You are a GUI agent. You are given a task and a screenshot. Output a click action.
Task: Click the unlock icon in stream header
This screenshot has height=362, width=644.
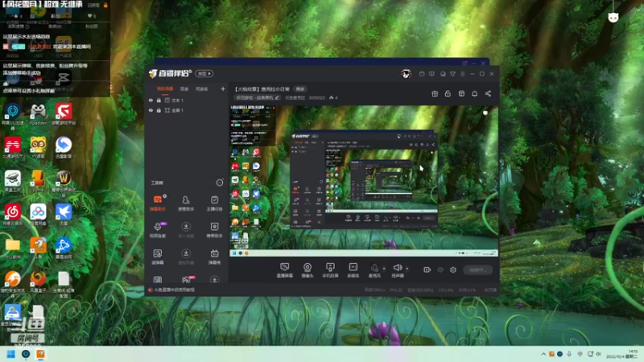pos(448,93)
